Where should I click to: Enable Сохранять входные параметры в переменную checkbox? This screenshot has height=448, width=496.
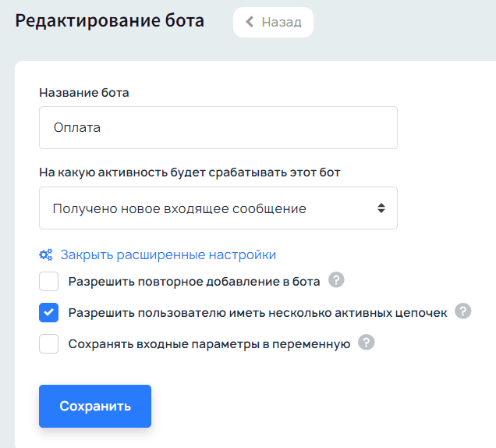(48, 343)
